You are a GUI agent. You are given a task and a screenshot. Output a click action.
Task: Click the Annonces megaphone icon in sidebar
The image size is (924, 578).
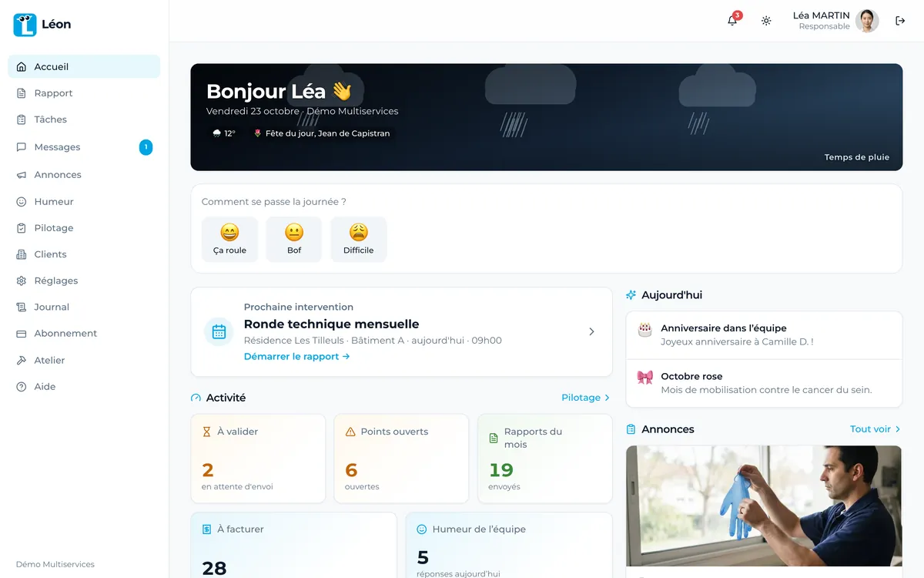click(x=22, y=175)
